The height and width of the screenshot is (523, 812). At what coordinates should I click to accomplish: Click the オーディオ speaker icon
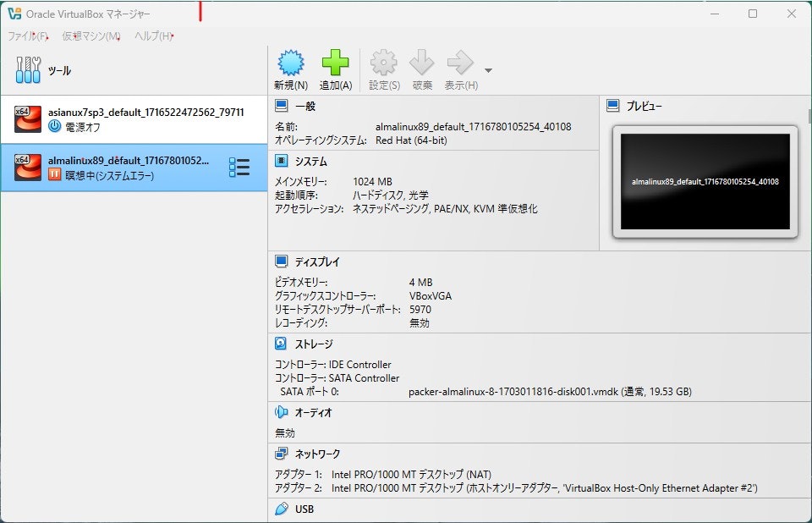[283, 412]
